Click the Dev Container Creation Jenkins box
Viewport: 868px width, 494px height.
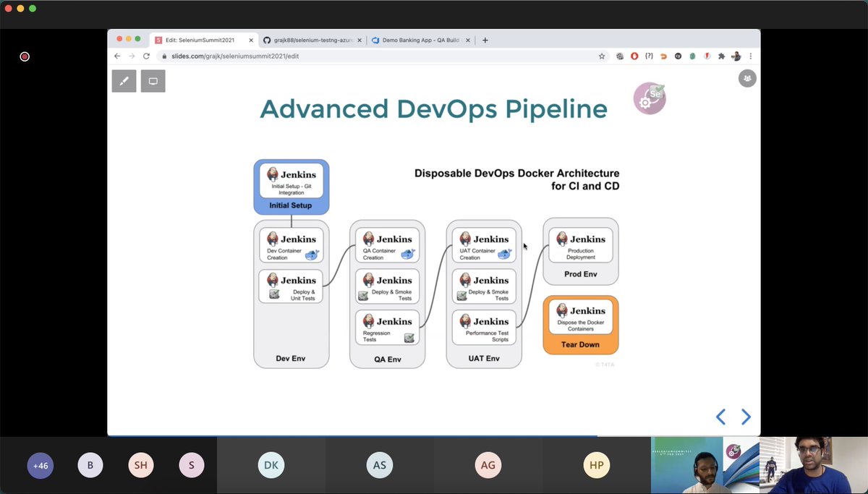click(292, 245)
